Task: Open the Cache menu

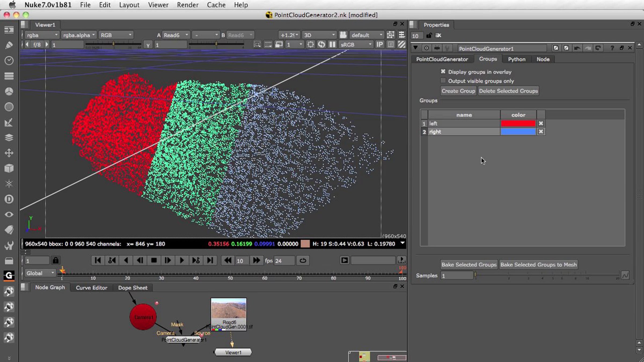Action: pyautogui.click(x=216, y=5)
